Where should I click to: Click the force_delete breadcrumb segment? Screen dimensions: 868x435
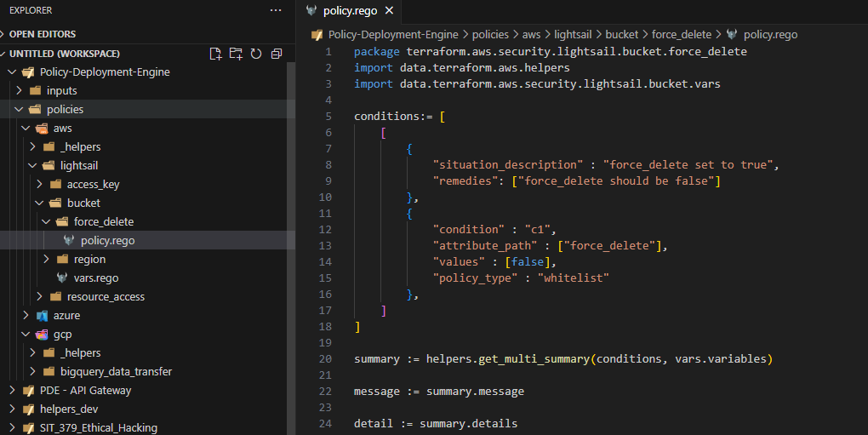pyautogui.click(x=682, y=35)
